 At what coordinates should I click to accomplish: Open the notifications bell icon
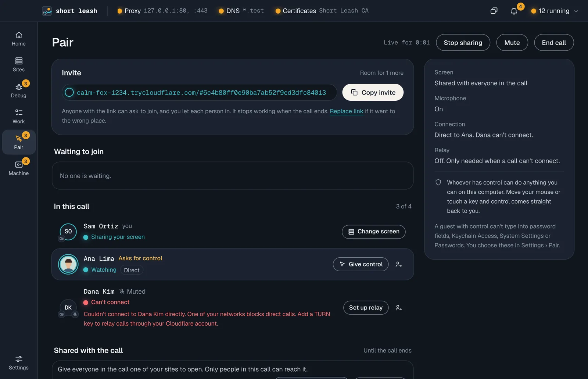pos(514,11)
